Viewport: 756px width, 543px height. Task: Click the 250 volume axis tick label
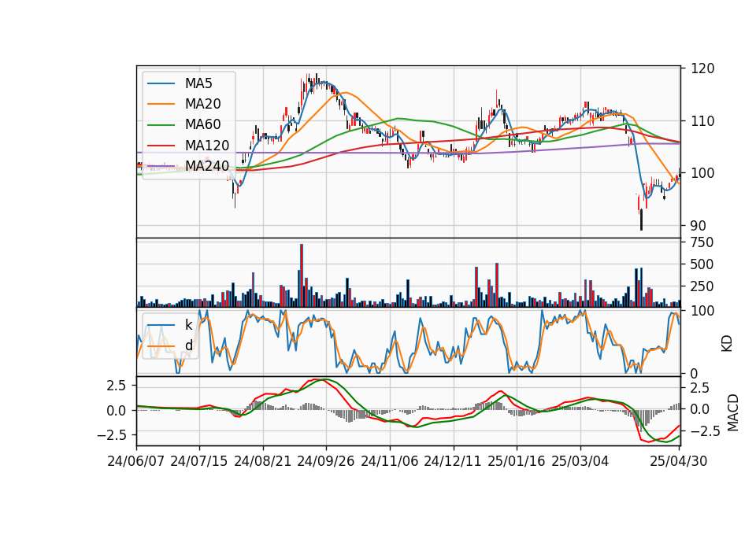point(702,286)
